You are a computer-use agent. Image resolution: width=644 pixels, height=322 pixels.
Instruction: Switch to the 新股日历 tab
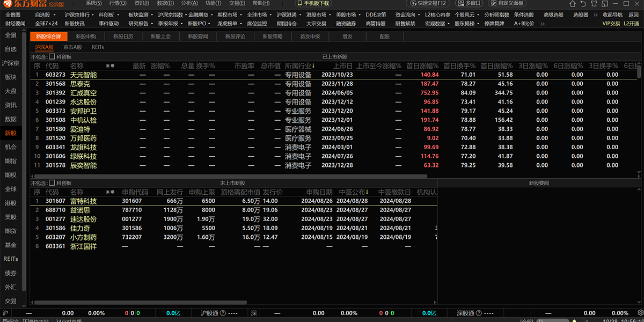pos(123,36)
